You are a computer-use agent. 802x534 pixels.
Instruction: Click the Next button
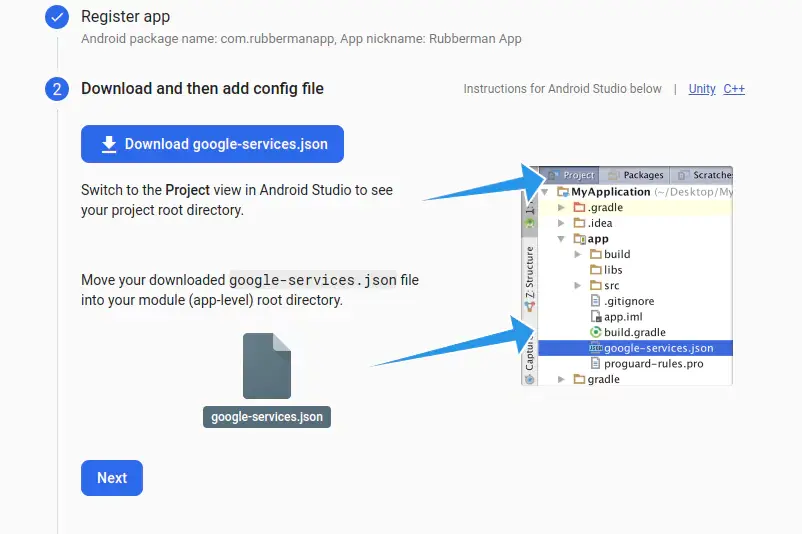pos(112,478)
